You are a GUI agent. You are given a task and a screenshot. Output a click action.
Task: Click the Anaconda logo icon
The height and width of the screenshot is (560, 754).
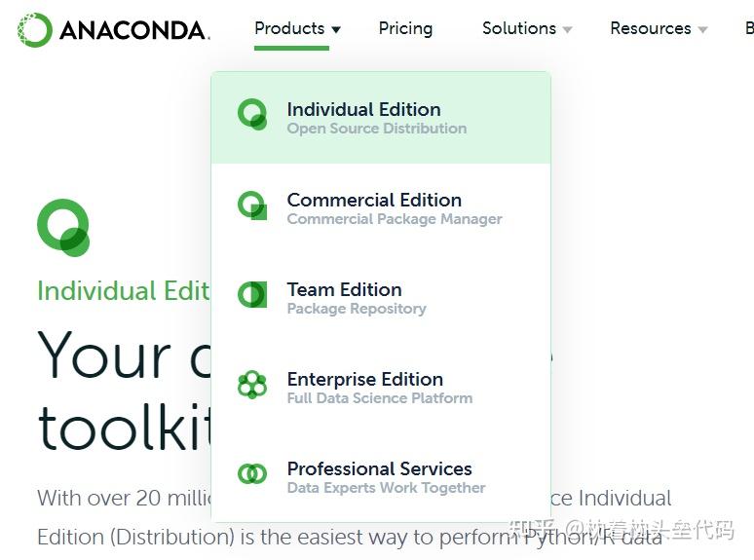[x=34, y=30]
